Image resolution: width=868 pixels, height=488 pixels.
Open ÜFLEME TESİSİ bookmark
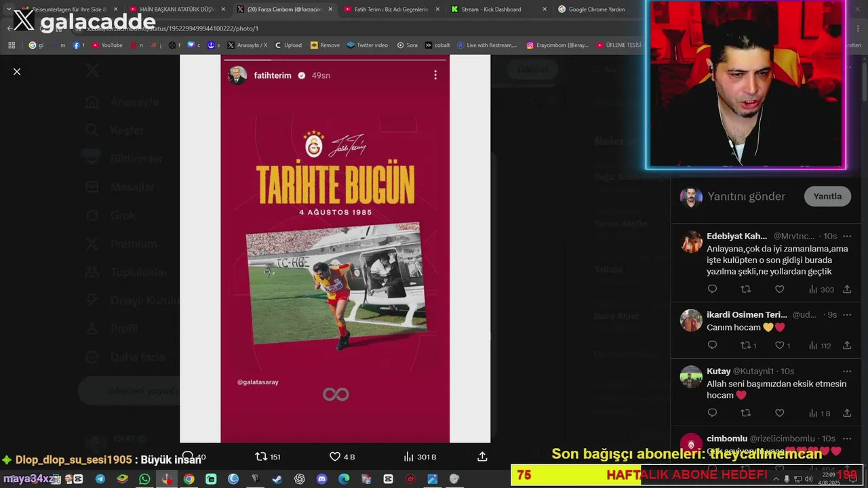tap(619, 45)
